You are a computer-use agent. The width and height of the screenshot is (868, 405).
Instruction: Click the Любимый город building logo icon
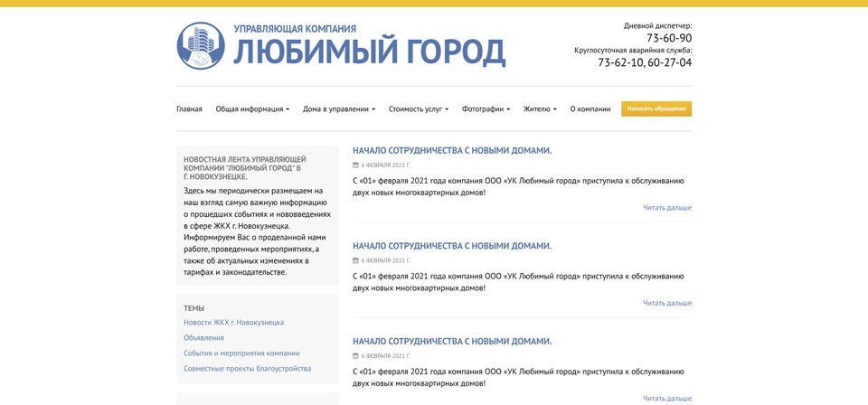[x=201, y=46]
